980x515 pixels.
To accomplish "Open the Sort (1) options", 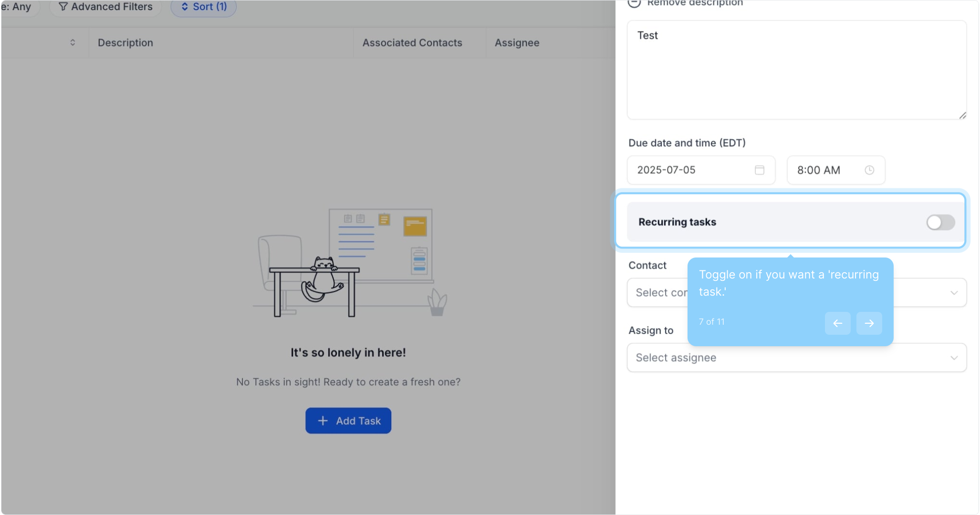I will click(x=204, y=7).
